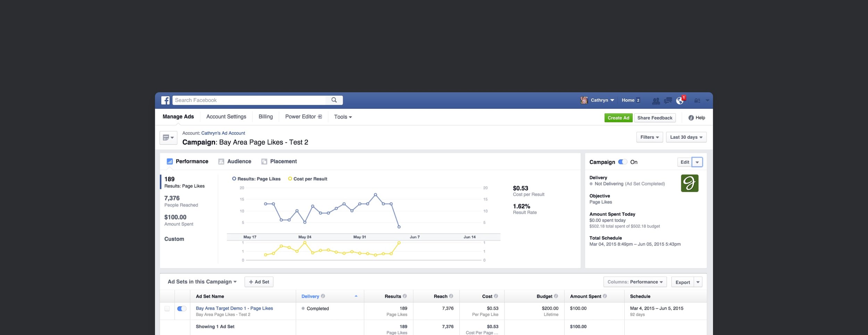Open the Tools dropdown menu

tap(343, 117)
